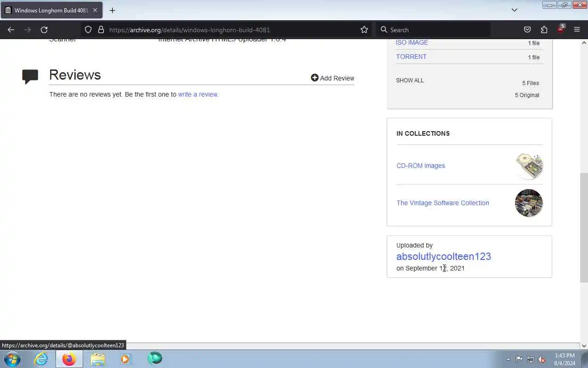The image size is (588, 368).
Task: Open the Action Center flag icon
Action: 519,359
